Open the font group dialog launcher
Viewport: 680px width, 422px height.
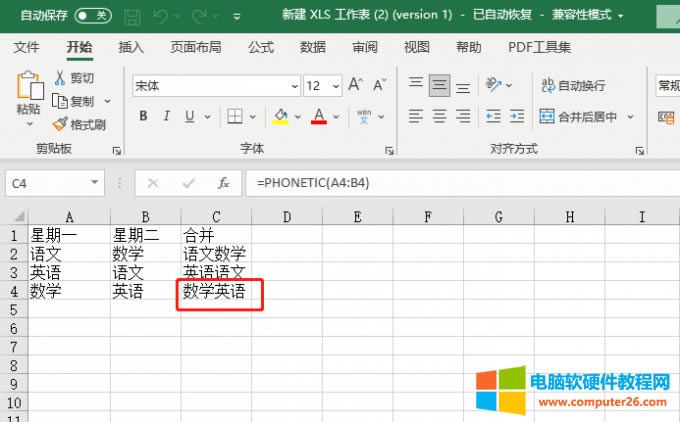point(389,150)
